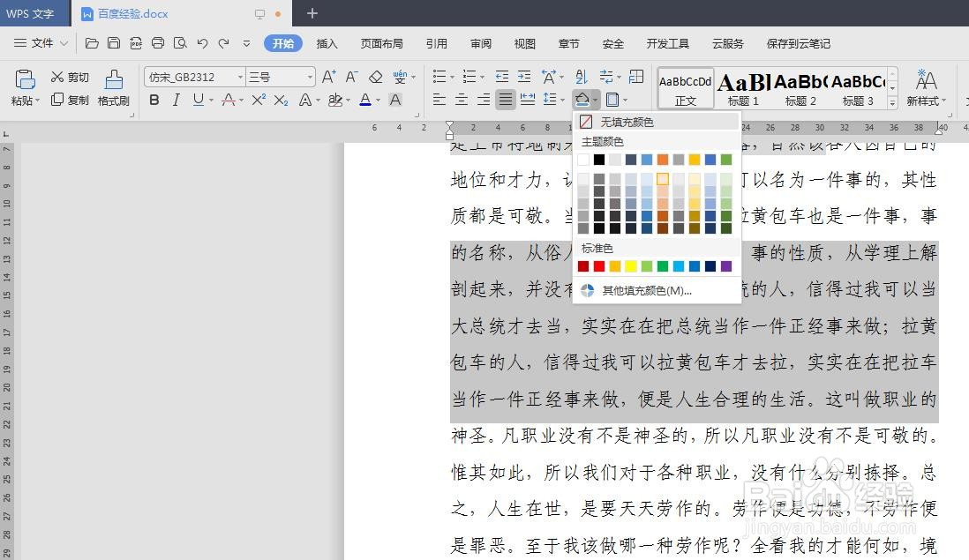Click the increase font size icon
Viewport: 969px width, 560px height.
pyautogui.click(x=327, y=77)
